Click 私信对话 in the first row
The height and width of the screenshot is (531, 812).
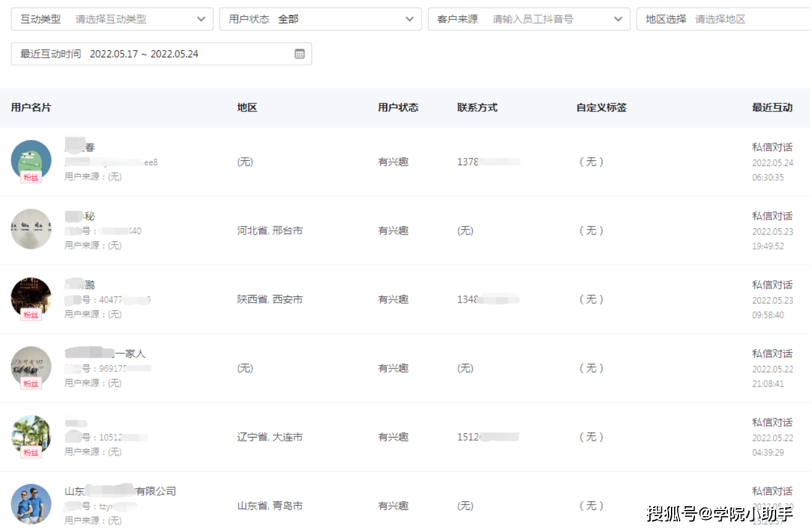(772, 147)
